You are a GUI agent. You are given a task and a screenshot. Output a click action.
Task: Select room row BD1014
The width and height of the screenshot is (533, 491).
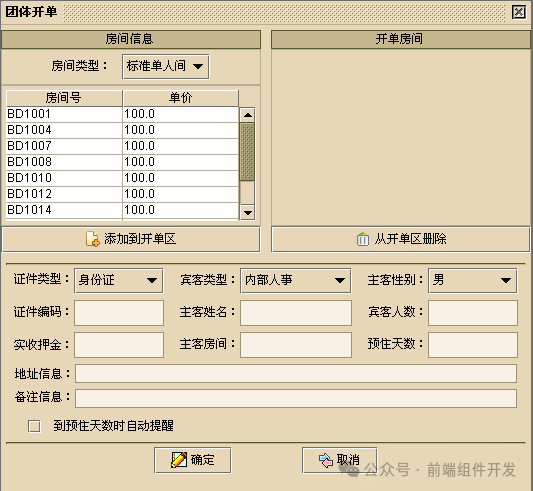pos(122,210)
